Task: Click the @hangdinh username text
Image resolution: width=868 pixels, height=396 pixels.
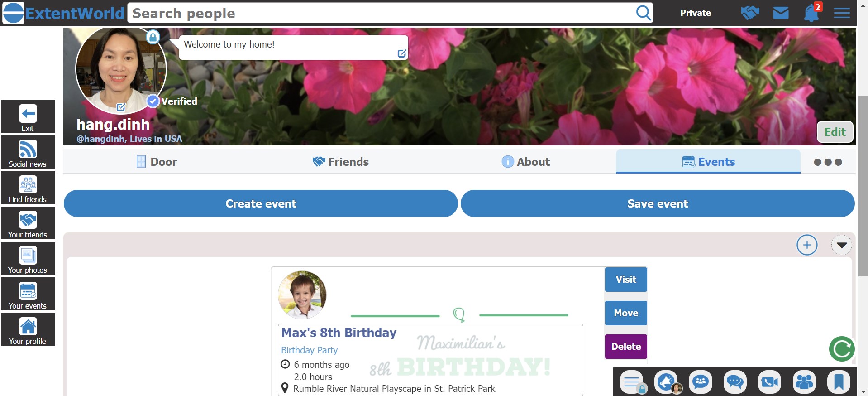Action: (101, 139)
